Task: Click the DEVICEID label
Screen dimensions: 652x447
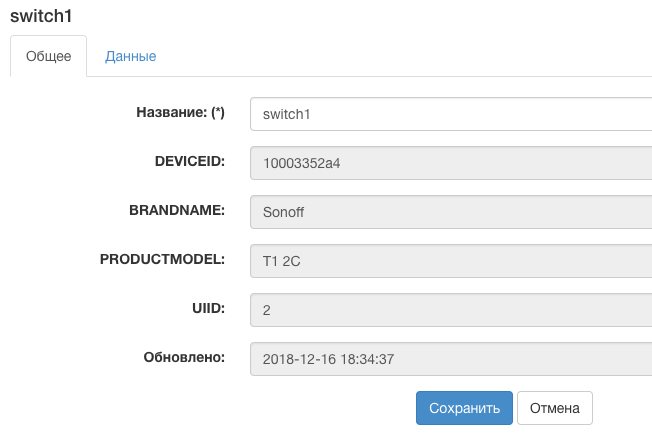Action: coord(189,161)
